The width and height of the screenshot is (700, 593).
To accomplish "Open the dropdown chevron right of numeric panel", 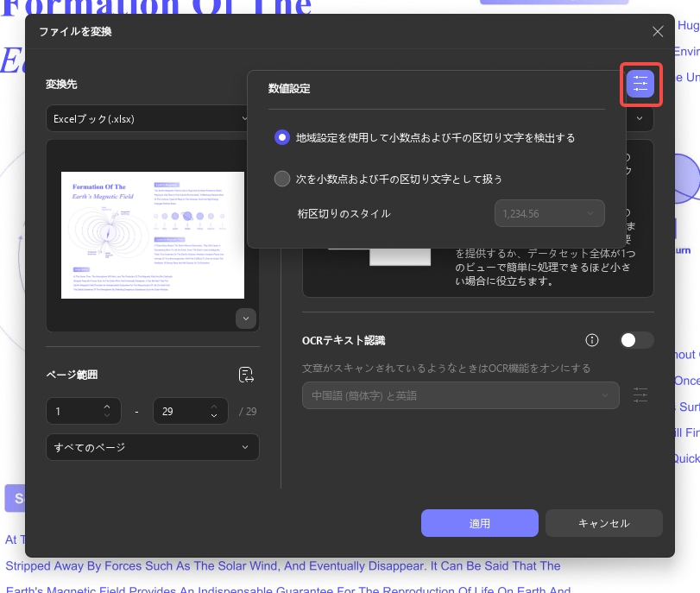I will [x=640, y=118].
